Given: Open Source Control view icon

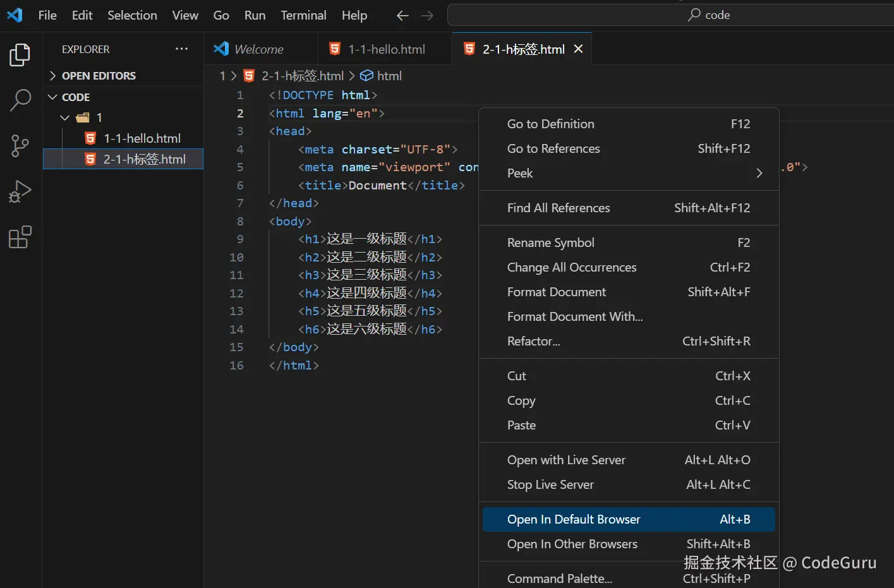Looking at the screenshot, I should tap(20, 146).
